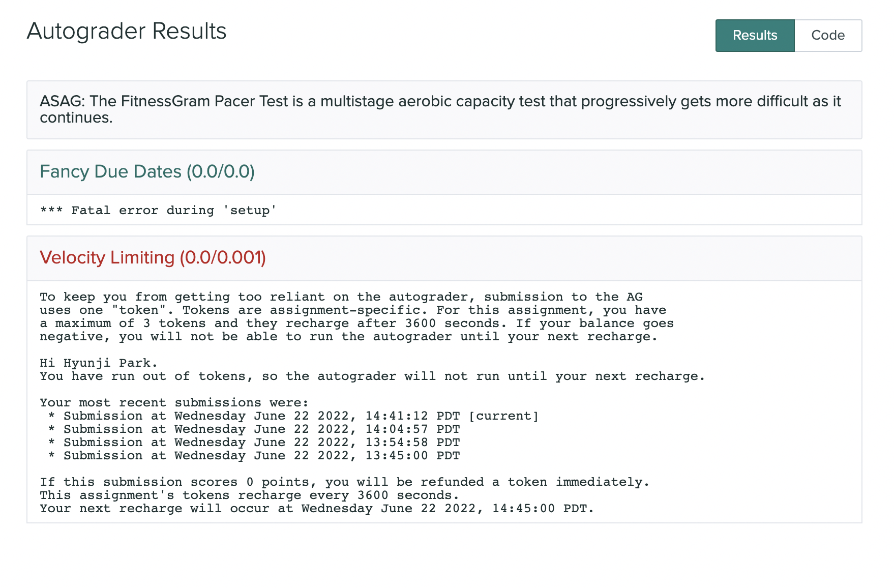
Task: Click the Autograder Results page heading
Action: tap(127, 32)
